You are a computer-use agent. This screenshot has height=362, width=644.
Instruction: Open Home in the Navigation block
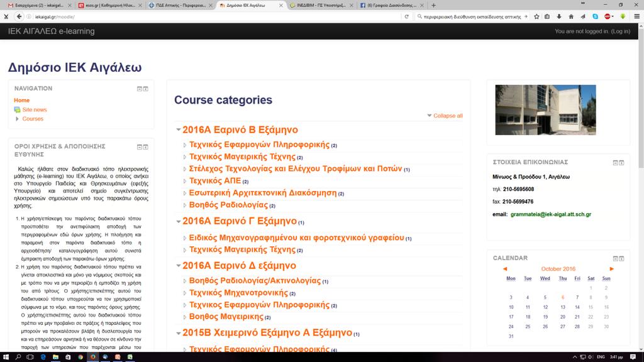pyautogui.click(x=22, y=100)
